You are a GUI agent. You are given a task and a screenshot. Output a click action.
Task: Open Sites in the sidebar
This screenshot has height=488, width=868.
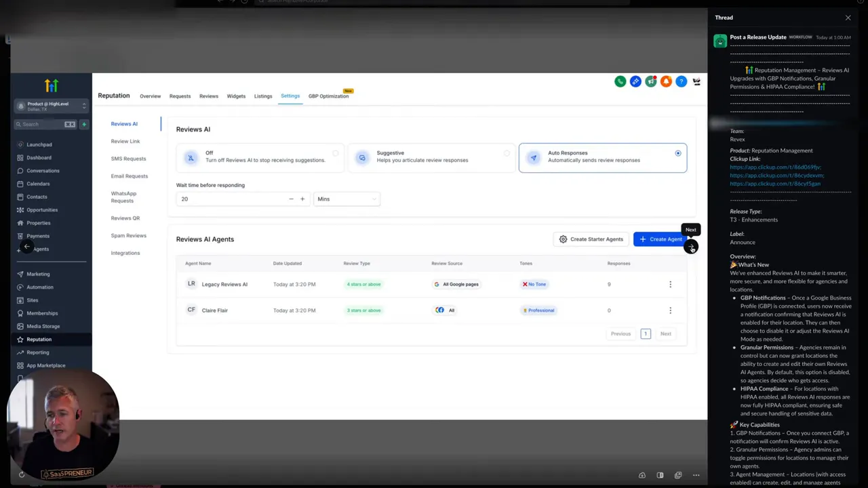(x=33, y=300)
